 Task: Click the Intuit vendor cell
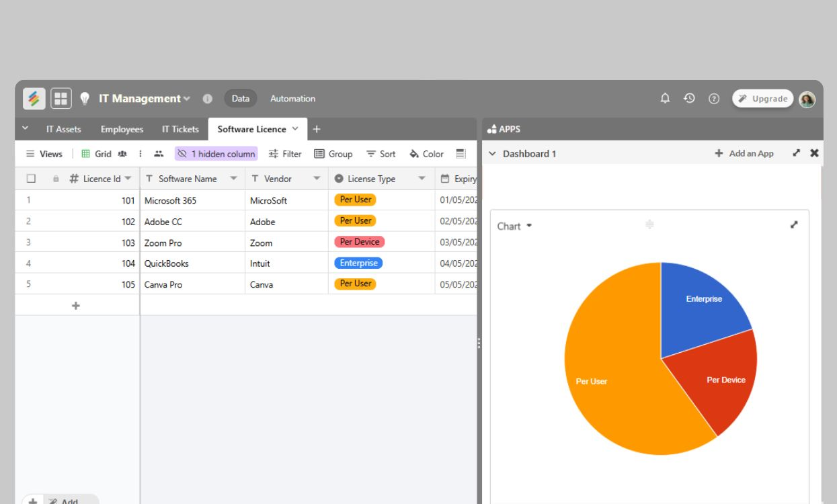[287, 263]
